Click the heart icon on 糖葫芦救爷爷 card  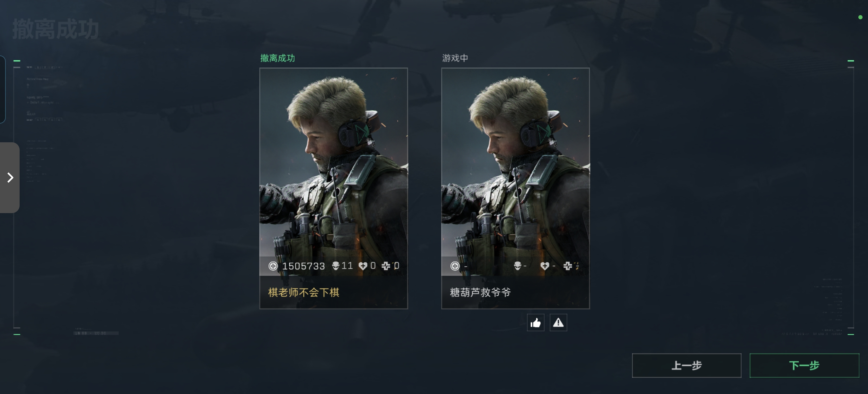click(545, 266)
